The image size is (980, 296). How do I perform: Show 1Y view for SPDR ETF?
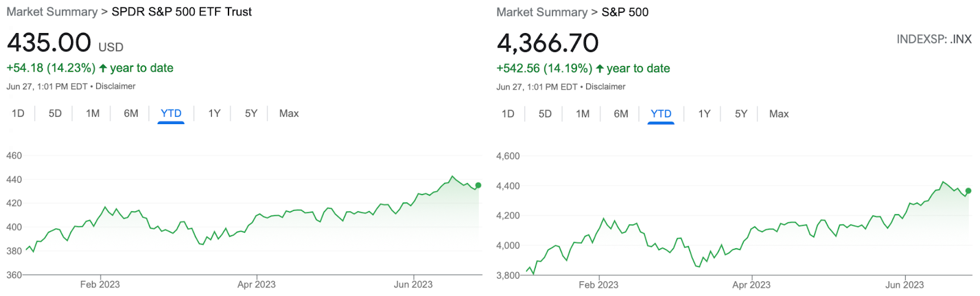(x=214, y=113)
